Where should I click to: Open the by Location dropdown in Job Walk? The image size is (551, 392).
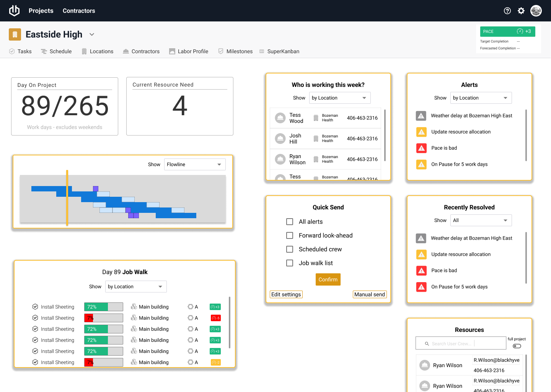click(136, 287)
